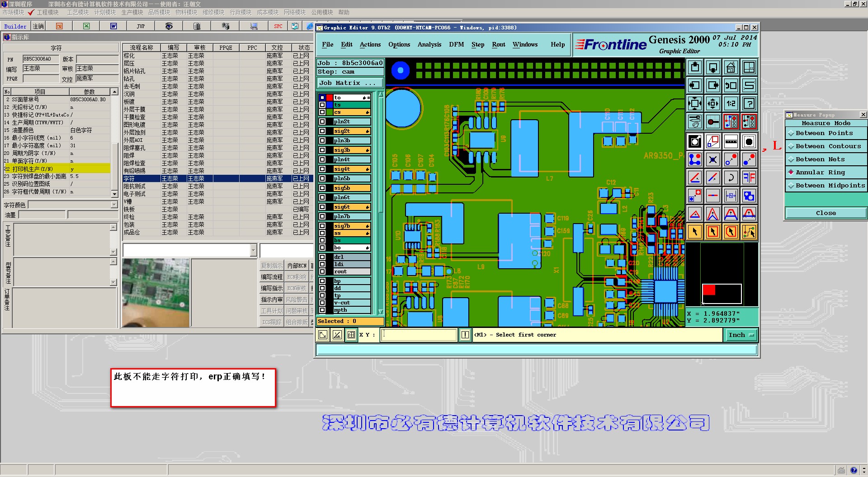Click the Home view icon in Genesis toolbar
This screenshot has height=477, width=868.
pos(731,68)
